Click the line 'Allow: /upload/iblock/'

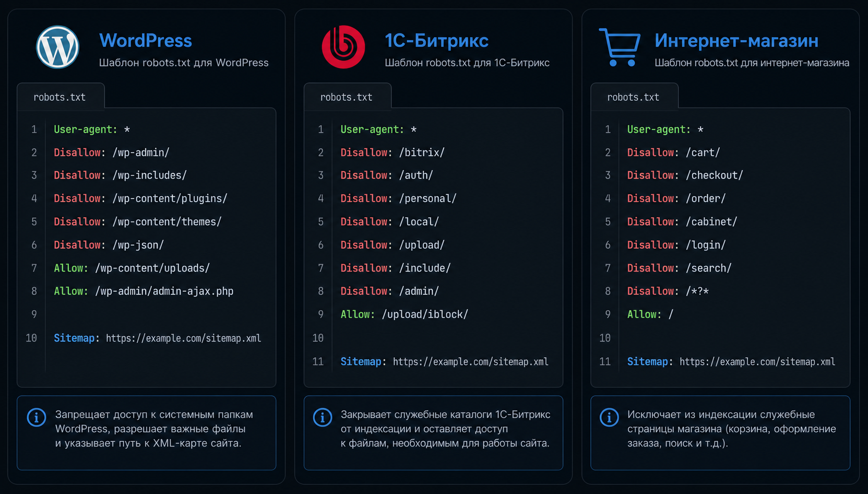[x=405, y=314]
